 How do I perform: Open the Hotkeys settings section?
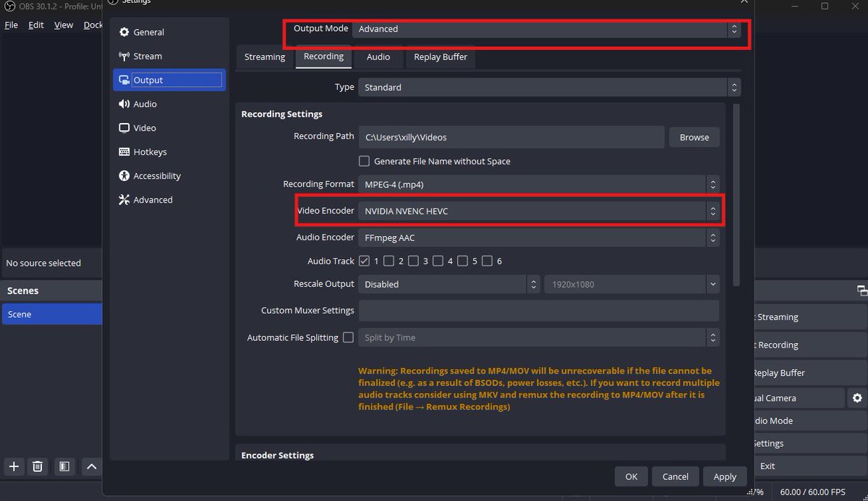point(150,151)
